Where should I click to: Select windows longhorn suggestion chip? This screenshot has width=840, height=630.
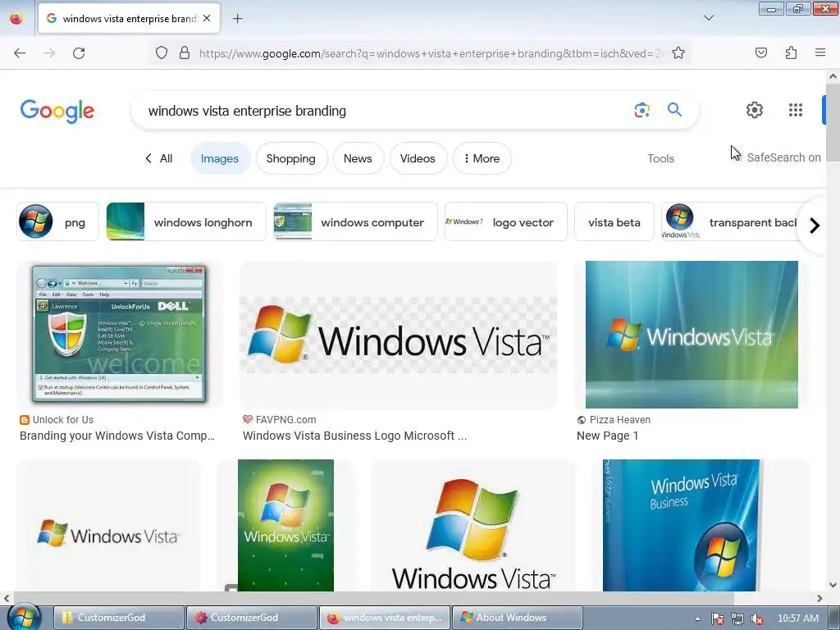[x=185, y=221]
